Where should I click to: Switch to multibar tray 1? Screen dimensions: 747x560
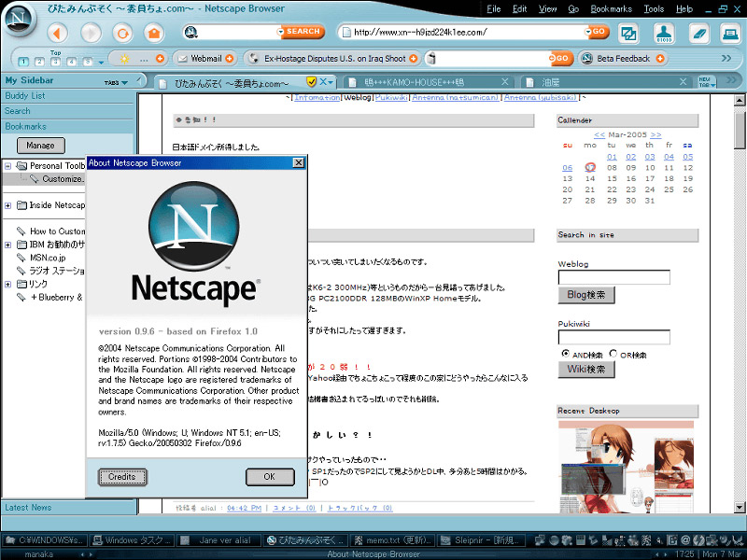tap(23, 62)
